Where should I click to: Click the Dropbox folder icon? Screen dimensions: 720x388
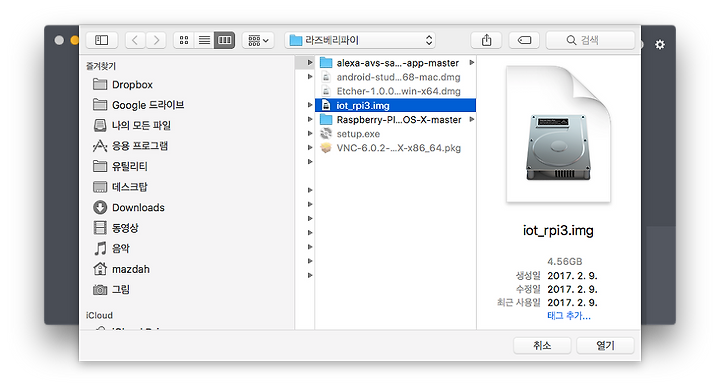point(100,84)
